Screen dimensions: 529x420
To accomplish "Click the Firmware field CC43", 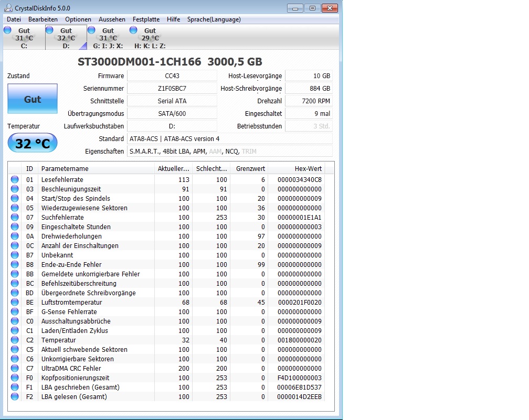I will pyautogui.click(x=172, y=76).
